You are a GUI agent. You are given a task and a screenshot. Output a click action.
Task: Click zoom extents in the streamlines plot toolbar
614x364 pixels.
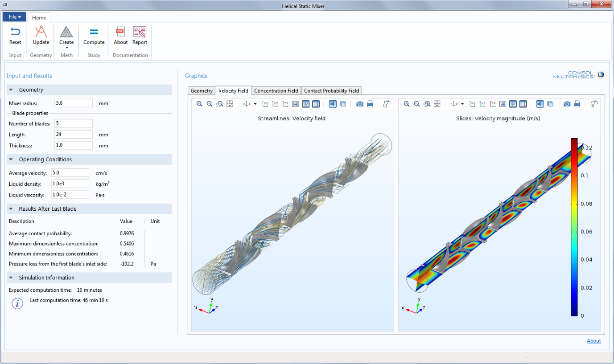coord(230,104)
